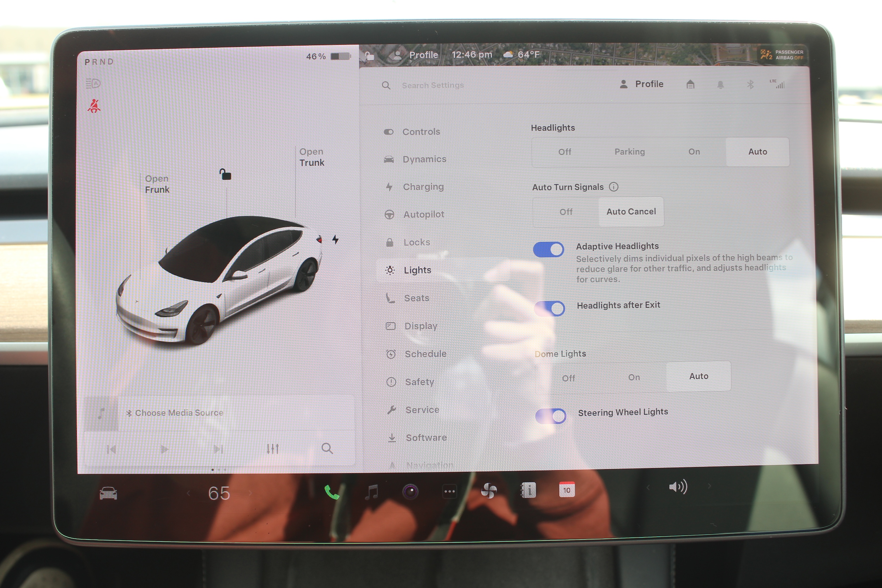This screenshot has width=882, height=588.
Task: Tap Open Trunk
Action: 311,157
